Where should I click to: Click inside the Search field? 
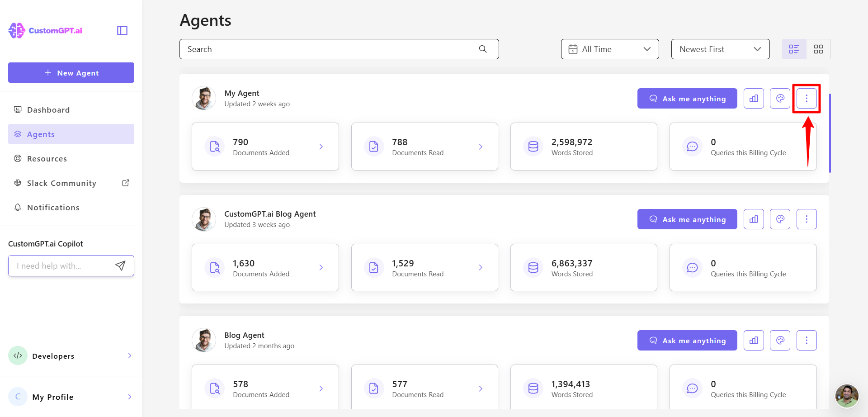pyautogui.click(x=316, y=49)
